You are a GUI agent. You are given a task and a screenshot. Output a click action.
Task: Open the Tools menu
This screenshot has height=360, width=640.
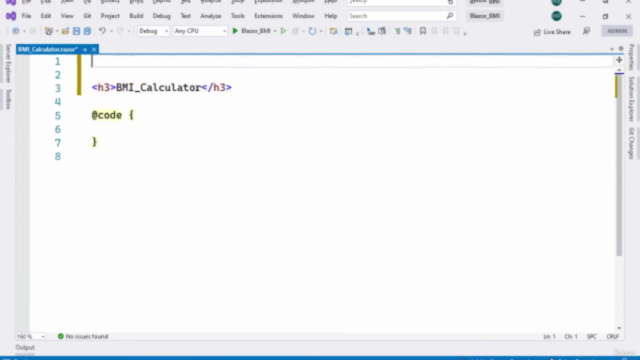click(x=238, y=16)
